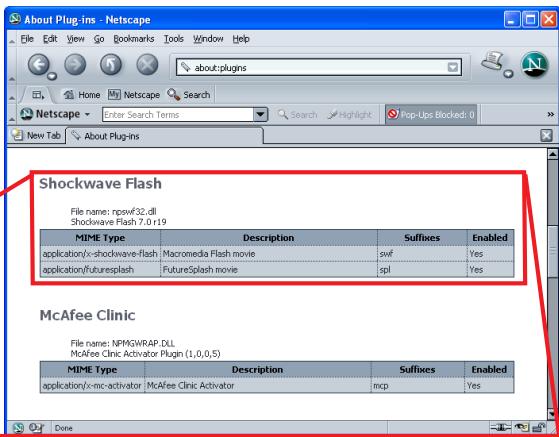The height and width of the screenshot is (437, 559).
Task: Click the application/x-shockwave-flash cell
Action: pos(100,254)
